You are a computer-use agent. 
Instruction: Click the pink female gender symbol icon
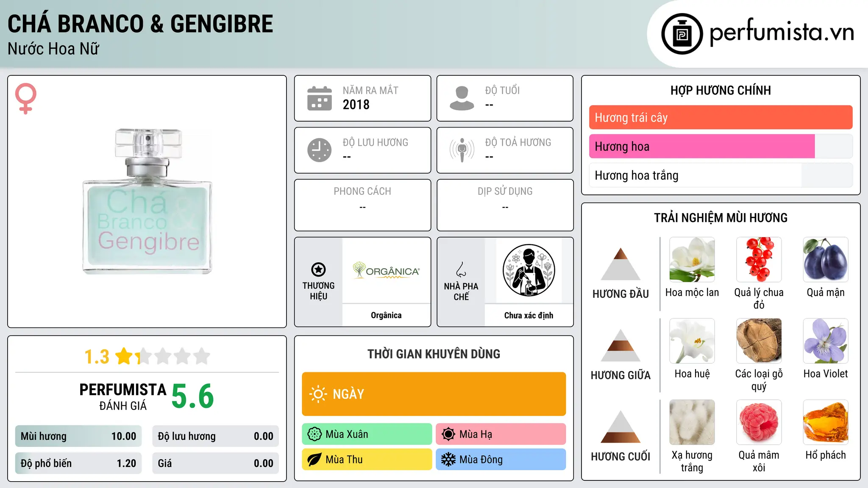click(25, 98)
